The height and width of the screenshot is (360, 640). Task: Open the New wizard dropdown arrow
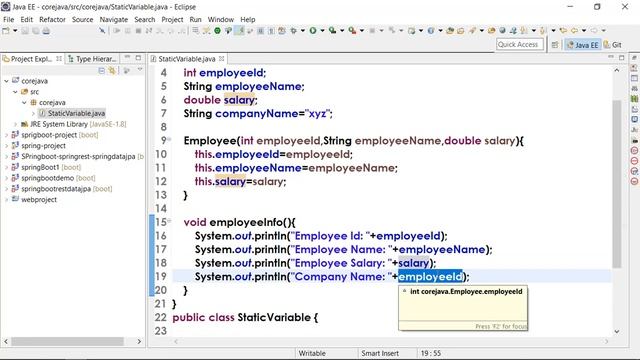tap(15, 31)
